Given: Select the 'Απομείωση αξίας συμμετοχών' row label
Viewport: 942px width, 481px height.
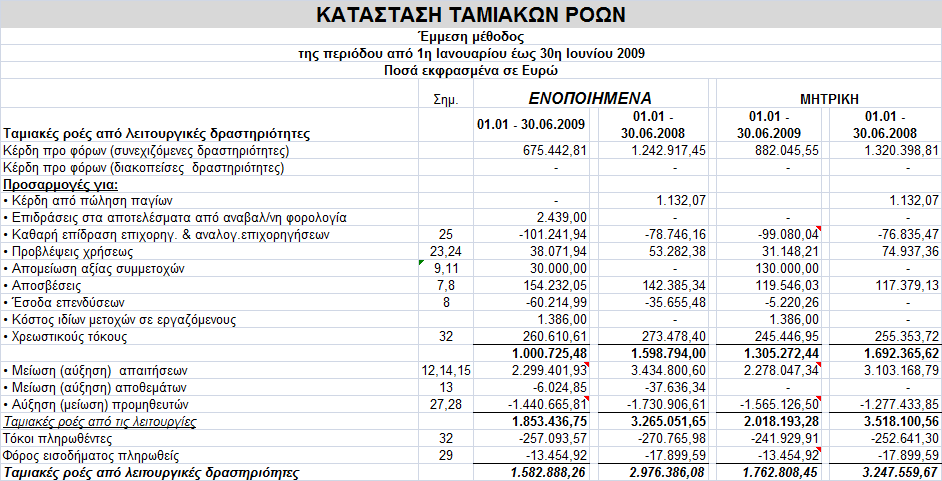Looking at the screenshot, I should [92, 268].
